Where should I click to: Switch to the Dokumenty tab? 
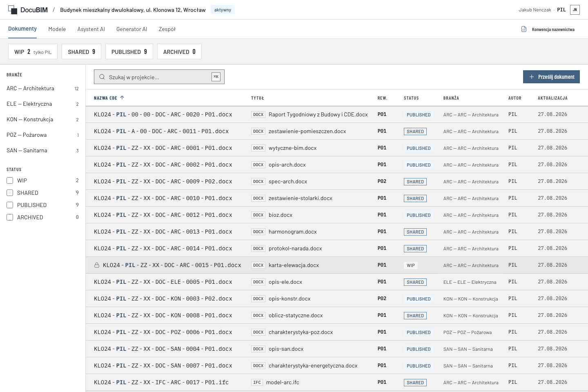coord(22,29)
